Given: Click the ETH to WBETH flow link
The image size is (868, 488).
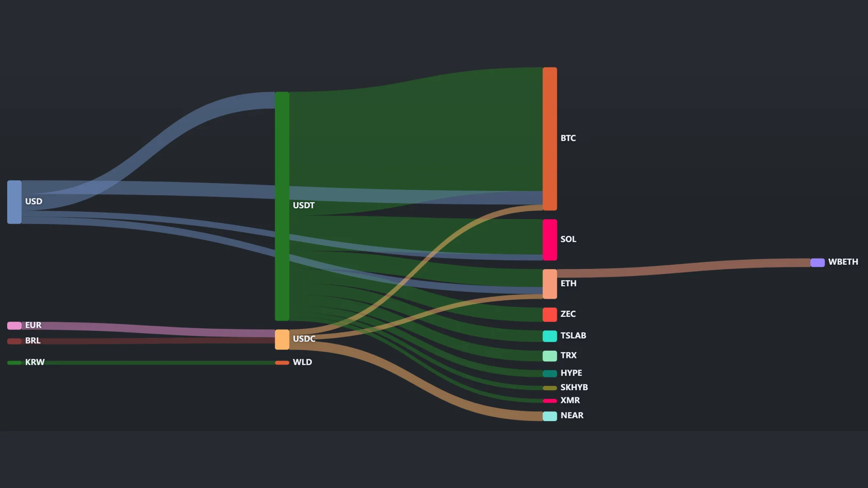Looking at the screenshot, I should [683, 268].
